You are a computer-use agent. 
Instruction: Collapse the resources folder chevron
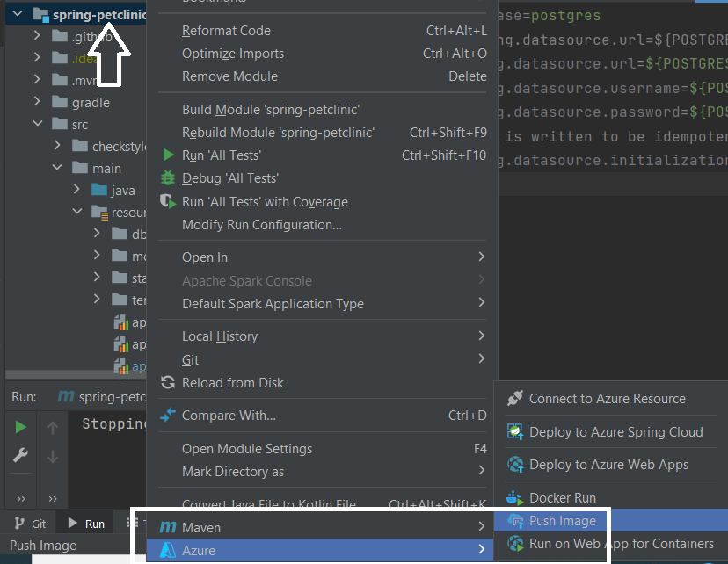tap(77, 212)
